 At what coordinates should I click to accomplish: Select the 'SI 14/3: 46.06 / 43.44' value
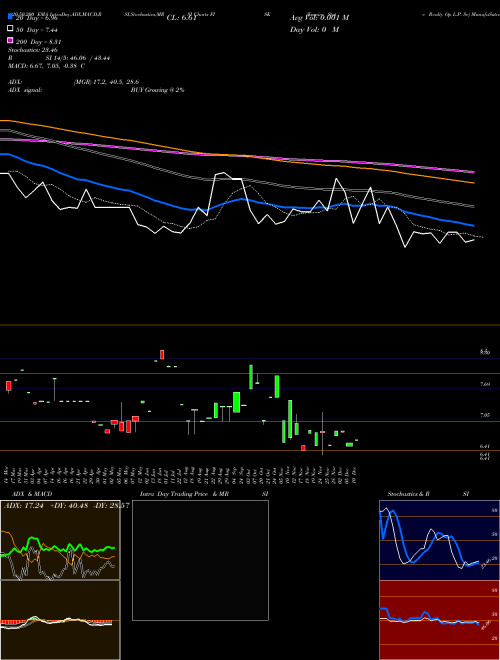pos(78,58)
